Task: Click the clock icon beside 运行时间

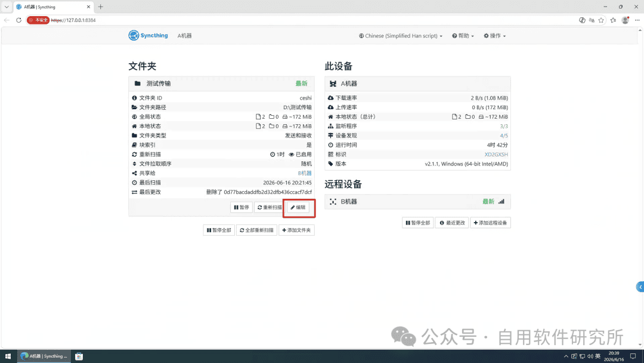Action: (x=330, y=145)
